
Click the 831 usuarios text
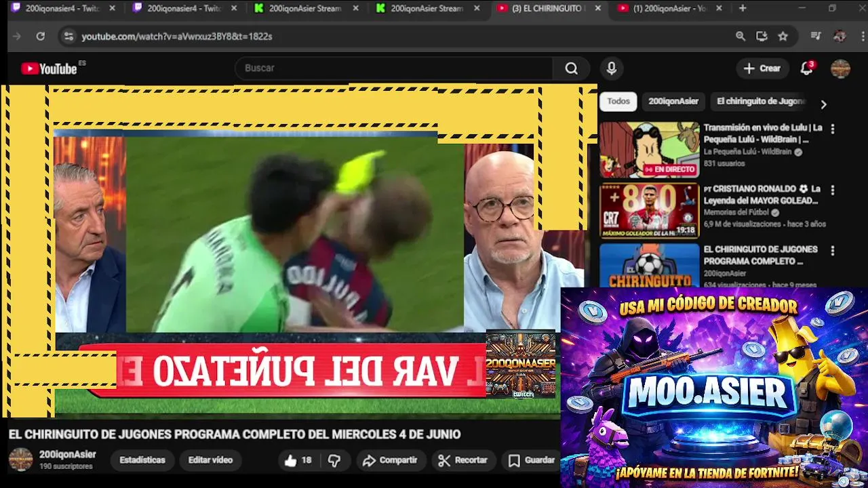coord(724,164)
